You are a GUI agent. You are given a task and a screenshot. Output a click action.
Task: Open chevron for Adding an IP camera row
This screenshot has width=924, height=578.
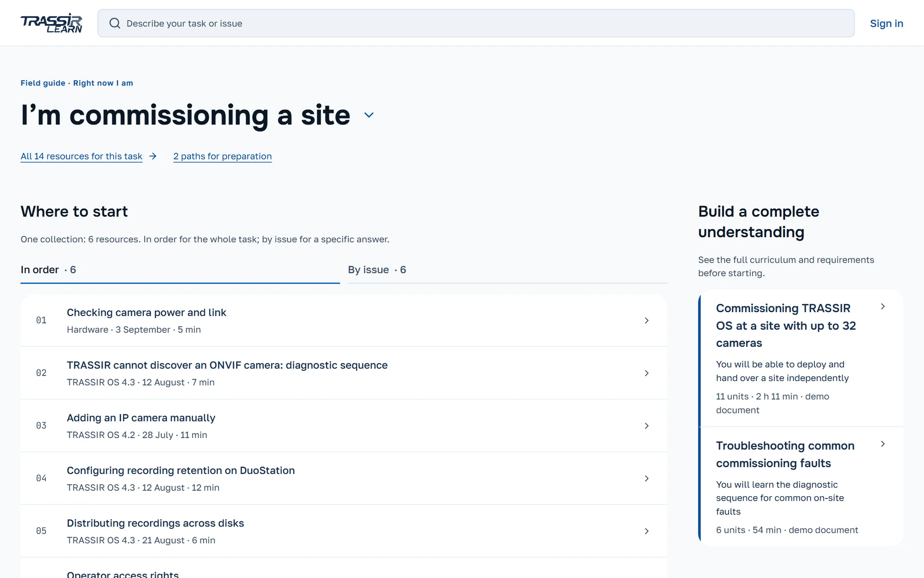[x=646, y=426]
